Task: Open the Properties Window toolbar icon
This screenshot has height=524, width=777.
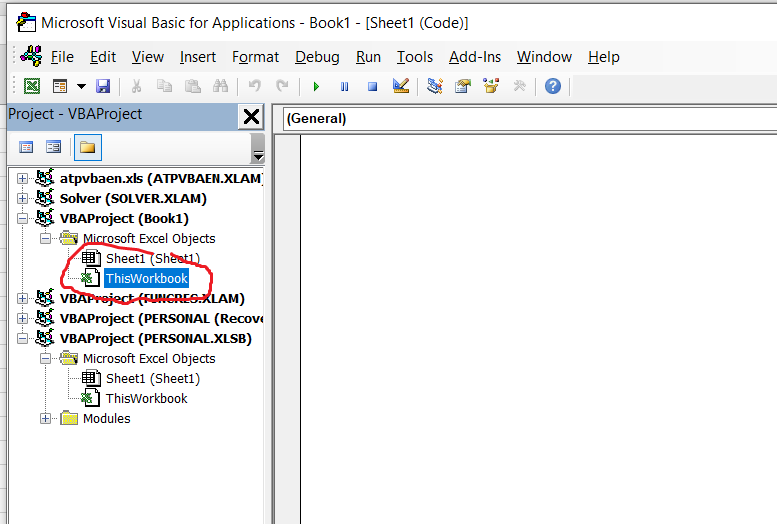Action: point(463,86)
